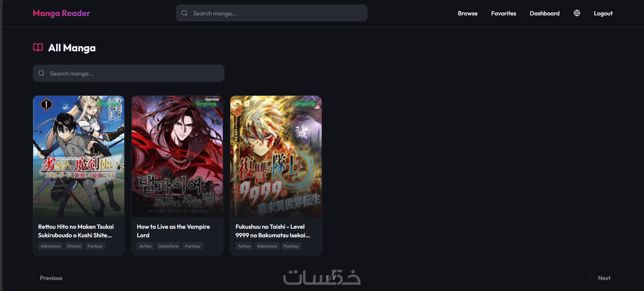
Task: Go to the Previous page
Action: click(51, 278)
